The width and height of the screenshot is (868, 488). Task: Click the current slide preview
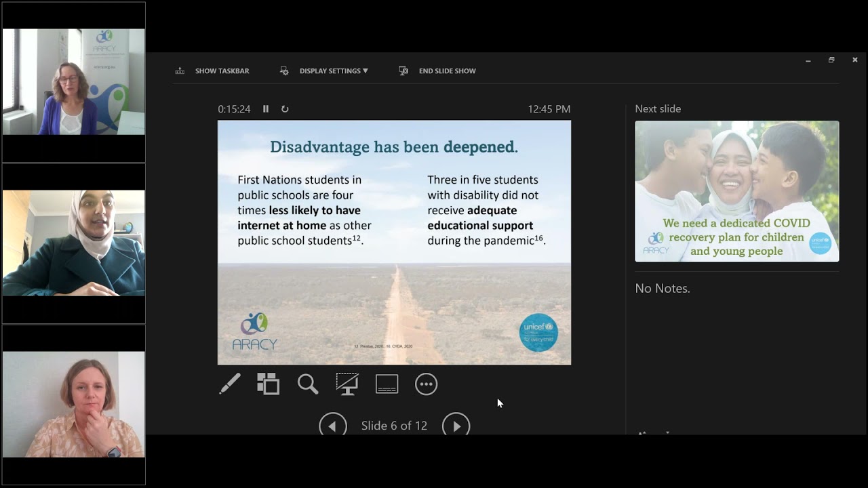394,243
